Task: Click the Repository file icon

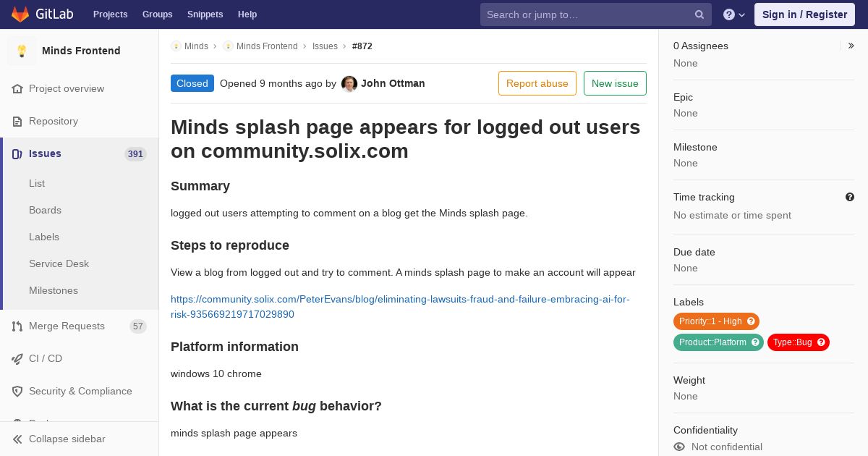Action: (x=17, y=122)
